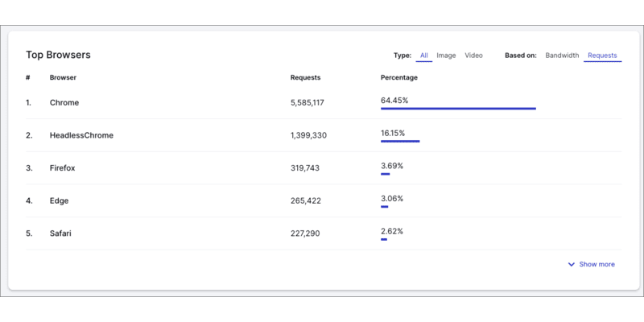Click the 64.45% percentage label
Screen dimensions: 644x322
394,100
